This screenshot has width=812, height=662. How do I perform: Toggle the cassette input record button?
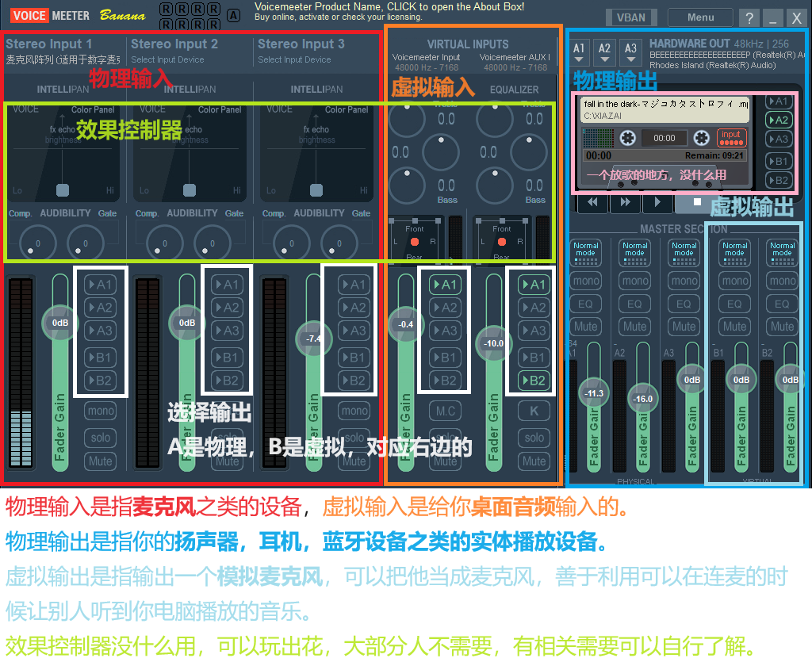731,138
